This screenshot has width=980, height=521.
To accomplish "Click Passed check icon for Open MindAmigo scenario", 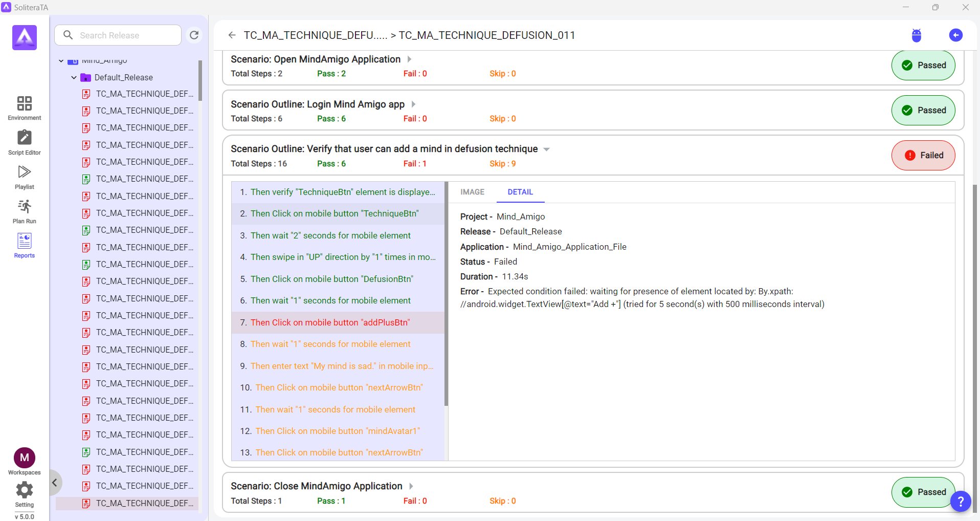I will 907,66.
